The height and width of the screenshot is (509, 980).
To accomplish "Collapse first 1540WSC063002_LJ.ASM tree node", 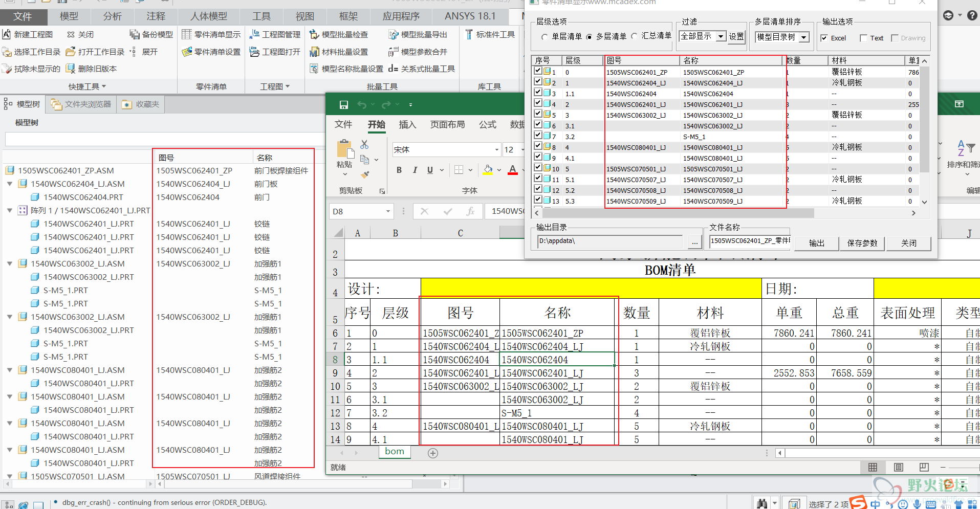I will click(x=10, y=263).
